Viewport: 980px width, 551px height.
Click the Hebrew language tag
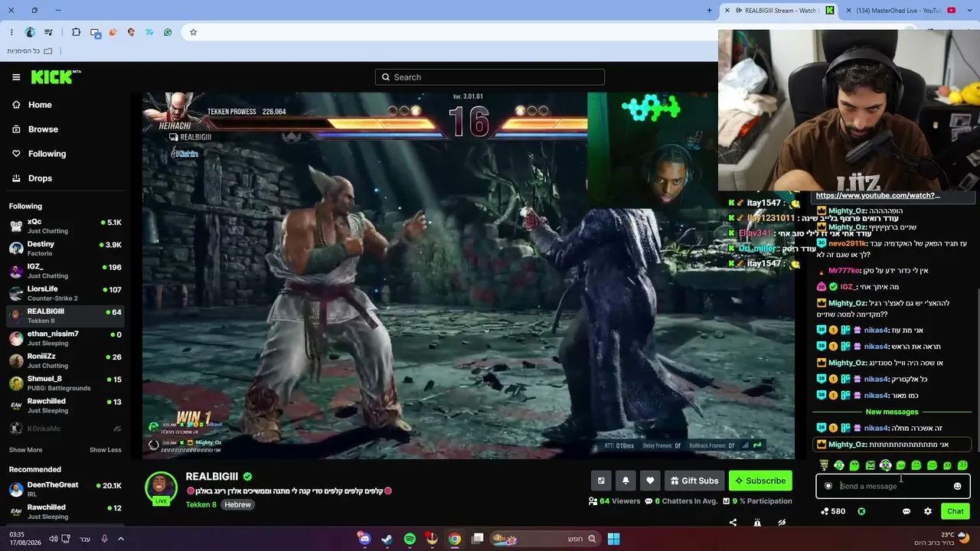237,505
